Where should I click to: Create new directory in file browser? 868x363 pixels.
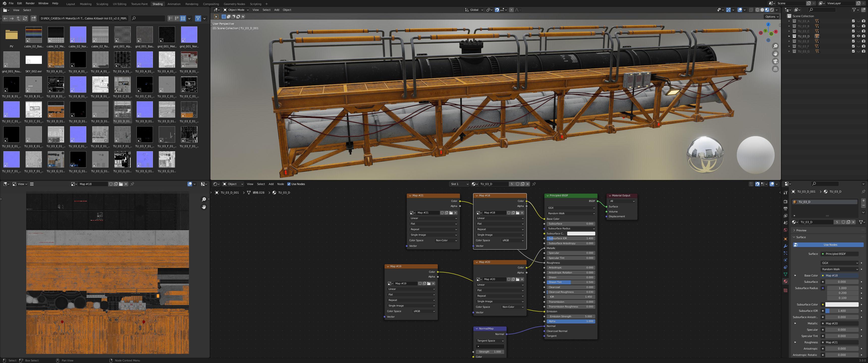tap(33, 18)
